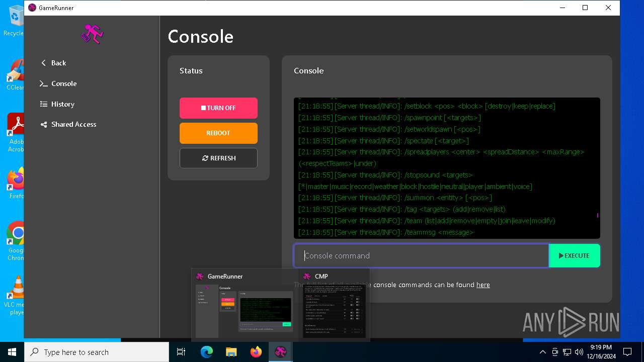The height and width of the screenshot is (362, 644).
Task: Select the VLC media player desktop icon
Action: 16,296
